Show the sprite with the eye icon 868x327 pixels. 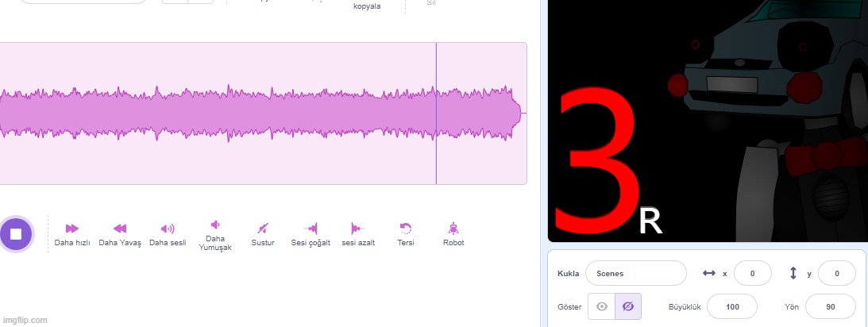click(601, 306)
